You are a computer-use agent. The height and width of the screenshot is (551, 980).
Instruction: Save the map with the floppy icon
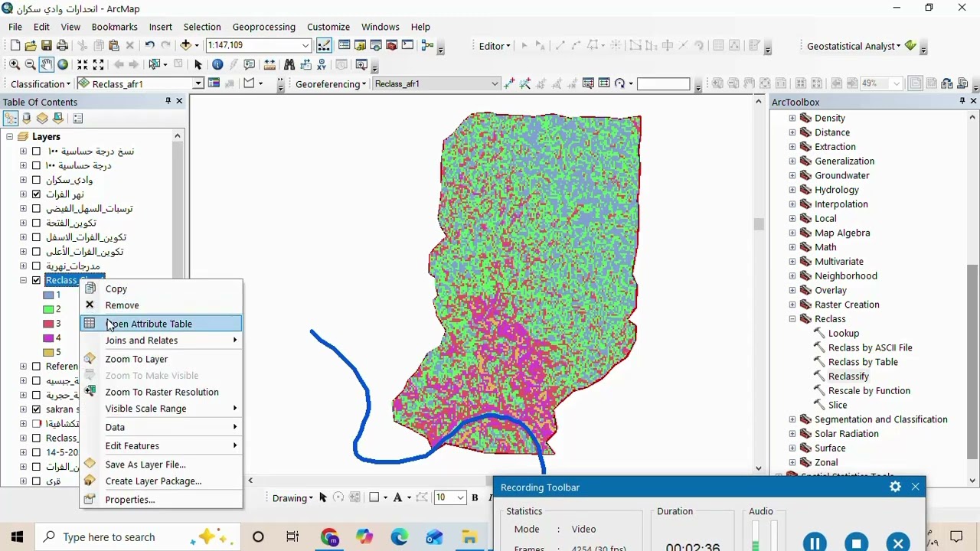pos(47,45)
